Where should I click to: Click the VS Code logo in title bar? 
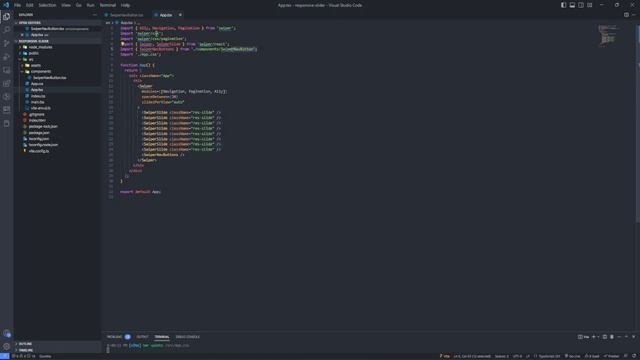(x=6, y=5)
